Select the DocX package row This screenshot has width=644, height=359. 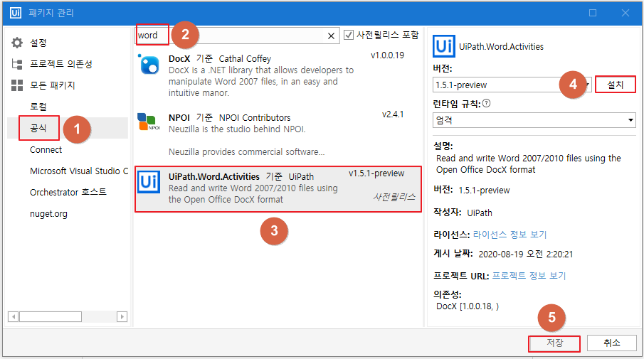point(278,75)
